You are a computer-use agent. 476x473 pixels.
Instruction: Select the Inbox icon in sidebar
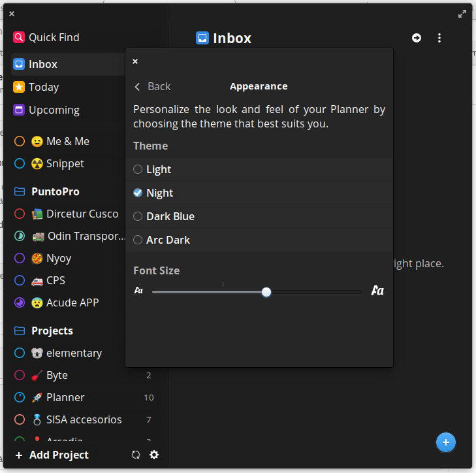click(x=19, y=64)
